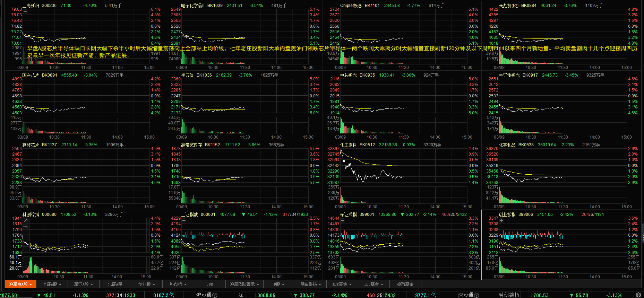
Task: Click the 化工原料 intraday price line chart
Action: (x=404, y=166)
